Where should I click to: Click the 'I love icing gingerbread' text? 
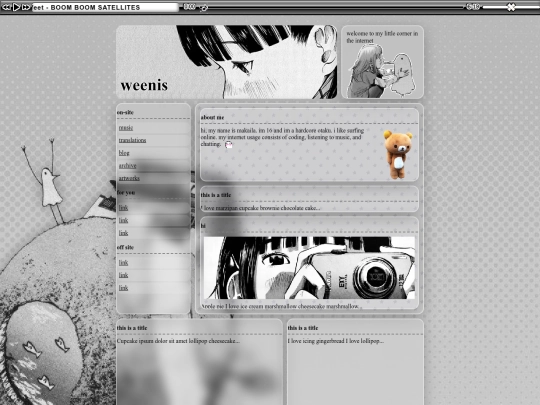335,341
